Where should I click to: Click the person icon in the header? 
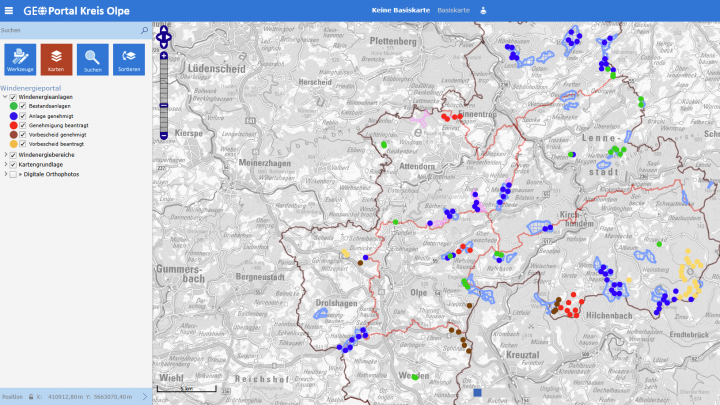[x=483, y=11]
